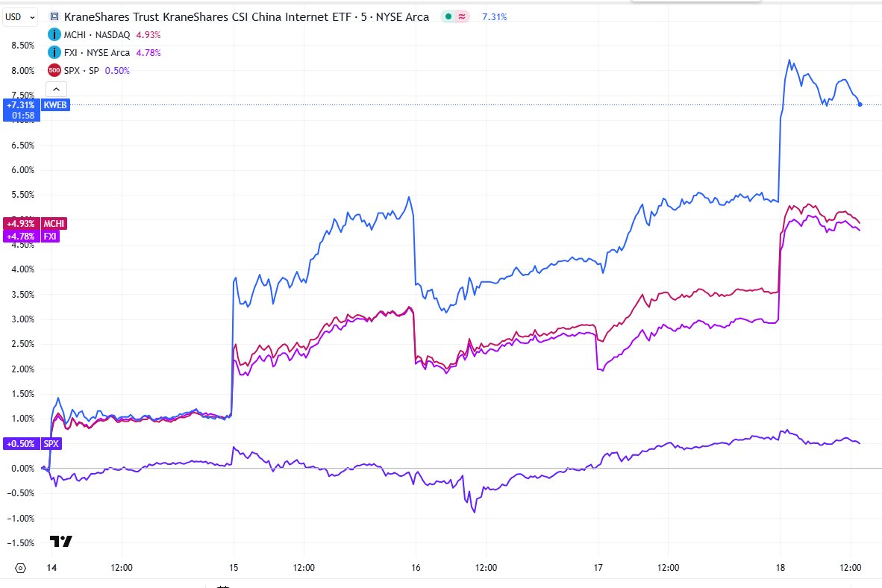Collapse the comparison symbols legend with the chevron
Viewport: 882px width, 588px height.
(x=56, y=89)
